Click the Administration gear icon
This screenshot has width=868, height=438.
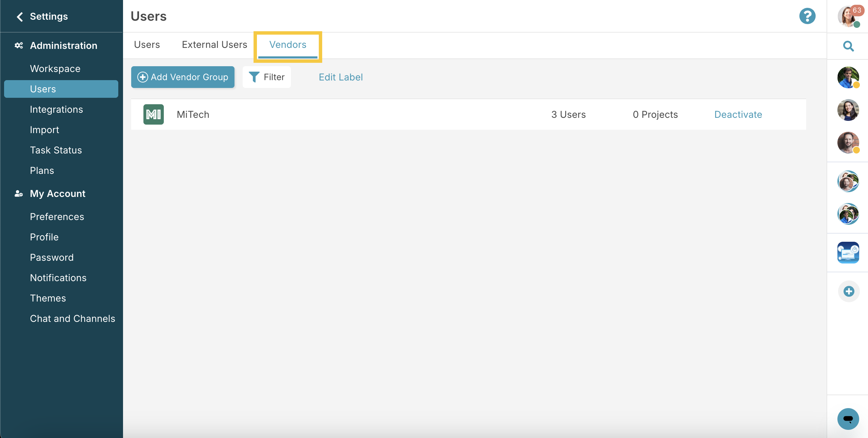pyautogui.click(x=18, y=45)
